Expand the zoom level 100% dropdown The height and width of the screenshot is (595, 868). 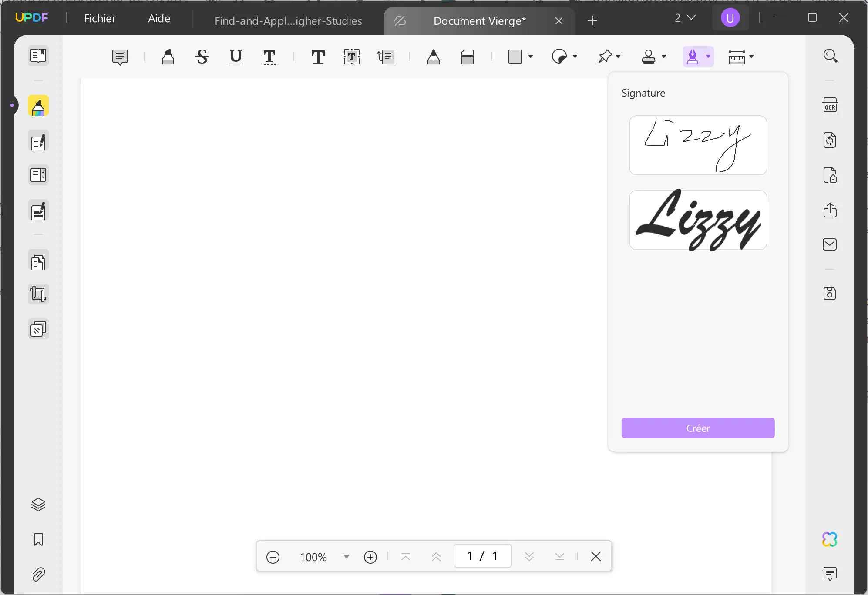(347, 556)
